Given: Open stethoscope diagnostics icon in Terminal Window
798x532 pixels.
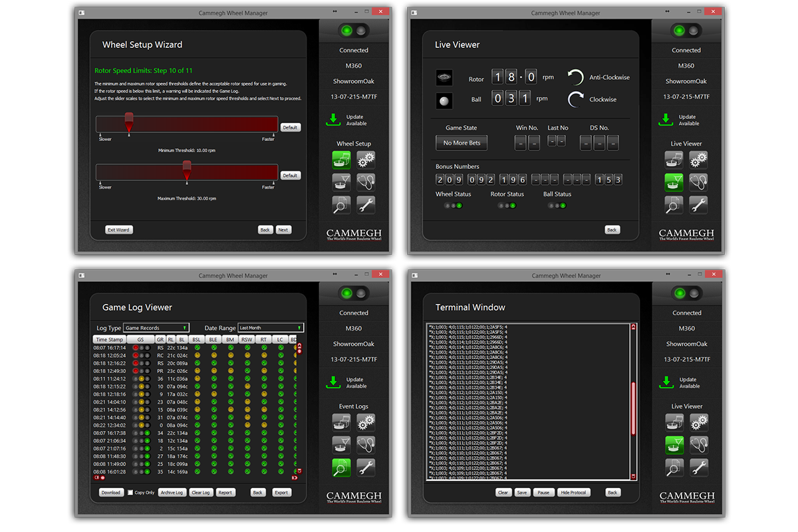Looking at the screenshot, I should [x=699, y=445].
